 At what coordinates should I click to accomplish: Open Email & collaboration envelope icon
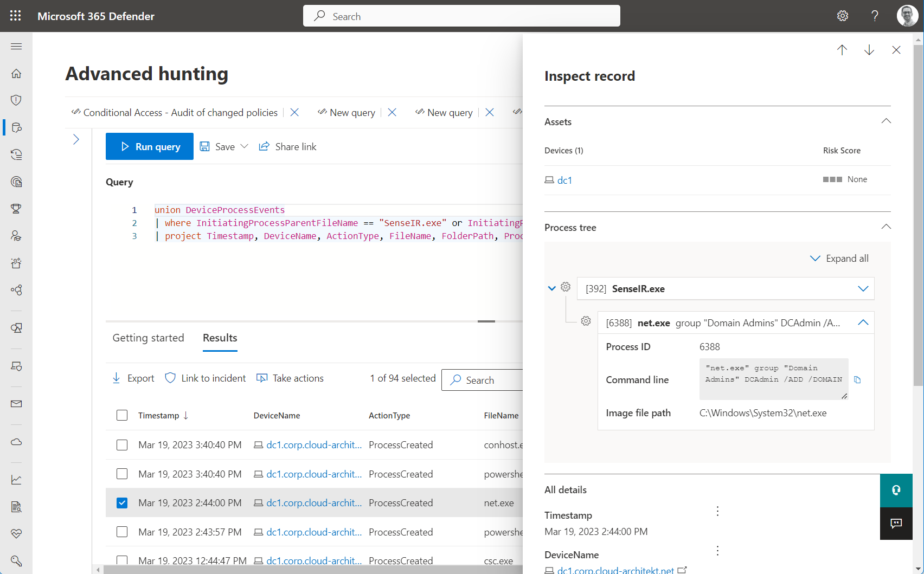tap(16, 404)
